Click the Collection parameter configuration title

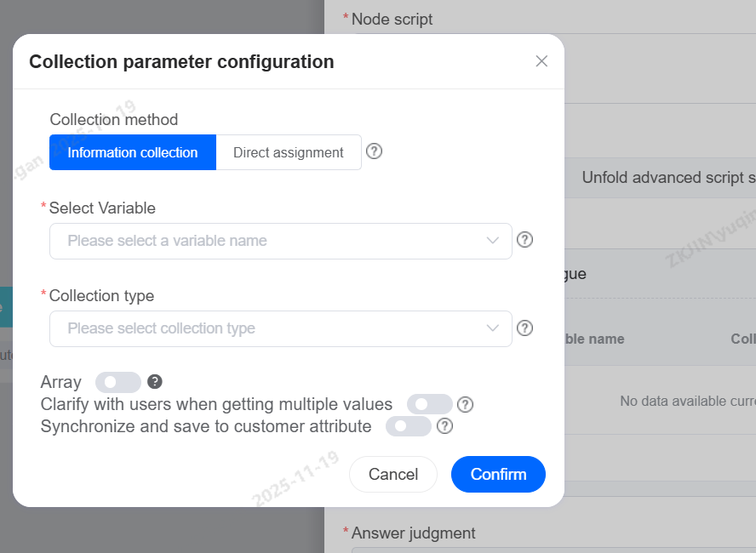pos(181,61)
